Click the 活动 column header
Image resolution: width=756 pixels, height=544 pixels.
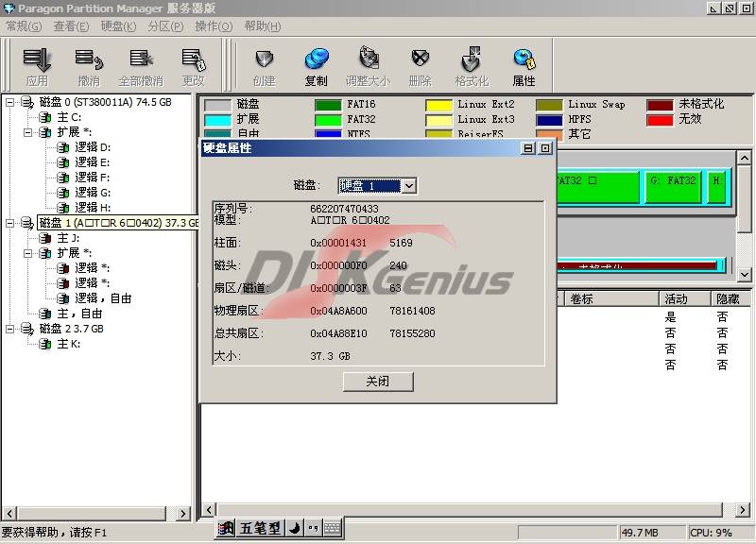(684, 299)
